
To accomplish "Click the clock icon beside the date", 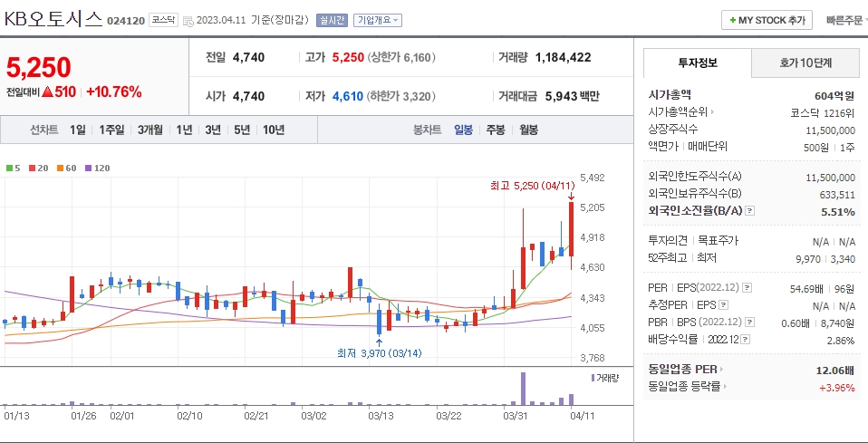I will pyautogui.click(x=188, y=21).
